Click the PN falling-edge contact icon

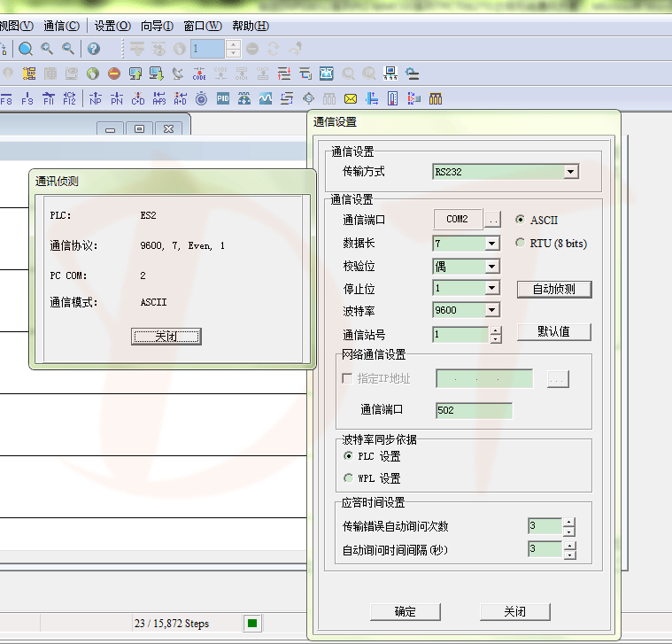(117, 98)
